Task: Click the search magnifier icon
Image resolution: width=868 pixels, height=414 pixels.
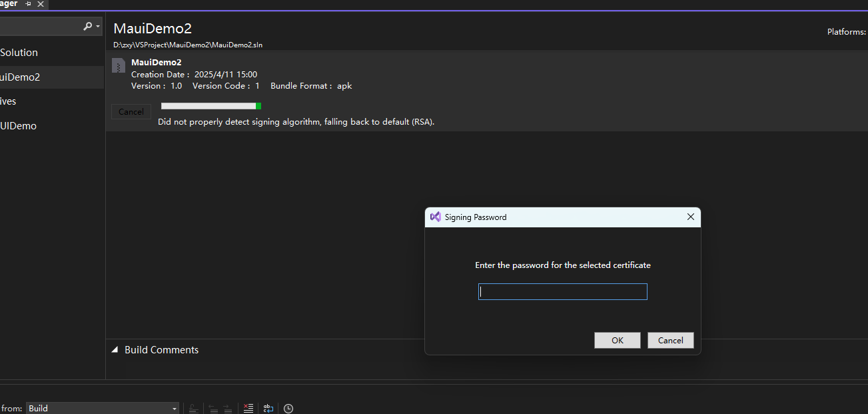Action: coord(87,26)
